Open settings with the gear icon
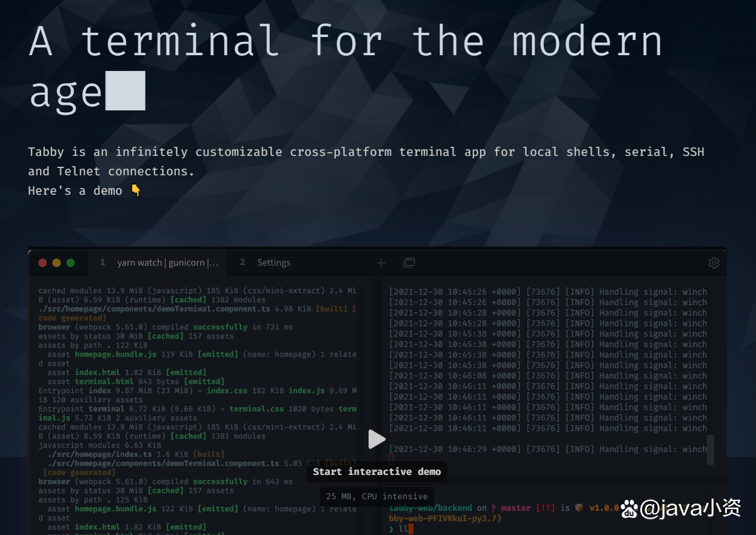756x535 pixels. [x=714, y=263]
